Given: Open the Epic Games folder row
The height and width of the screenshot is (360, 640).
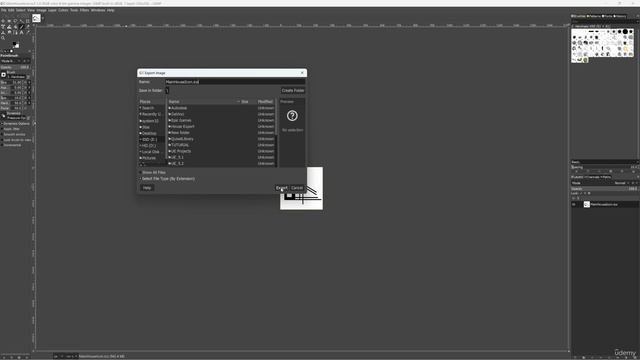Looking at the screenshot, I should pyautogui.click(x=222, y=120).
